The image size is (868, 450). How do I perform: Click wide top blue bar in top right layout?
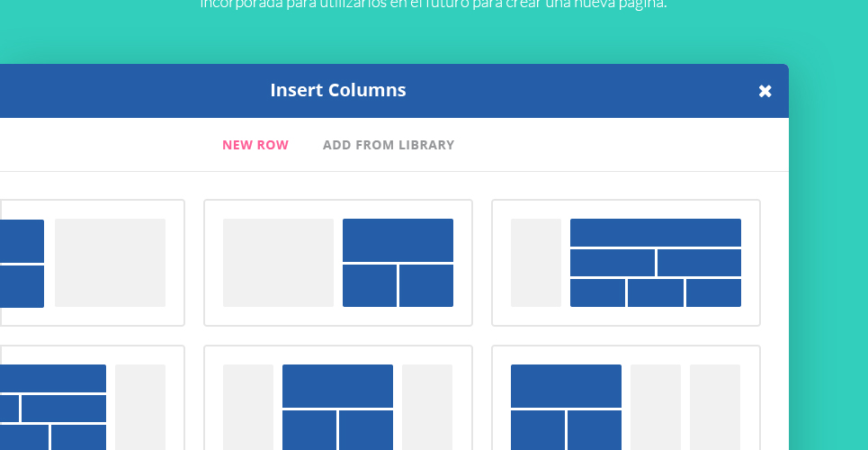pos(656,233)
